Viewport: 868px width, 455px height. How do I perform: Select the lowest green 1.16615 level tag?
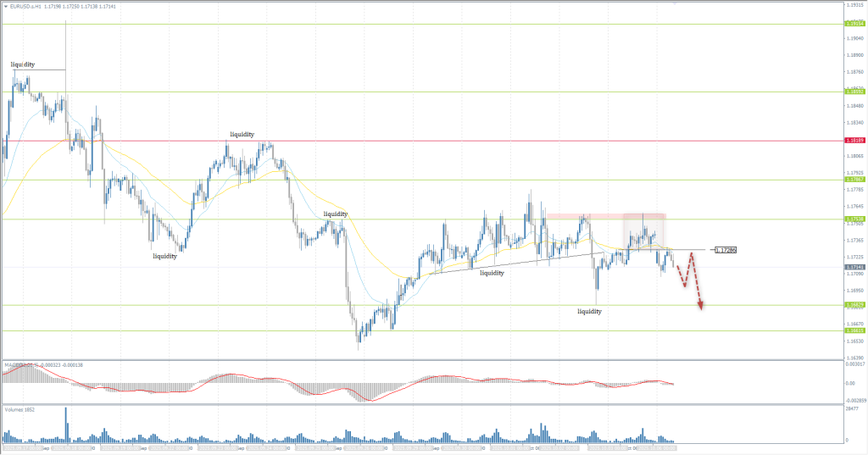(x=854, y=330)
